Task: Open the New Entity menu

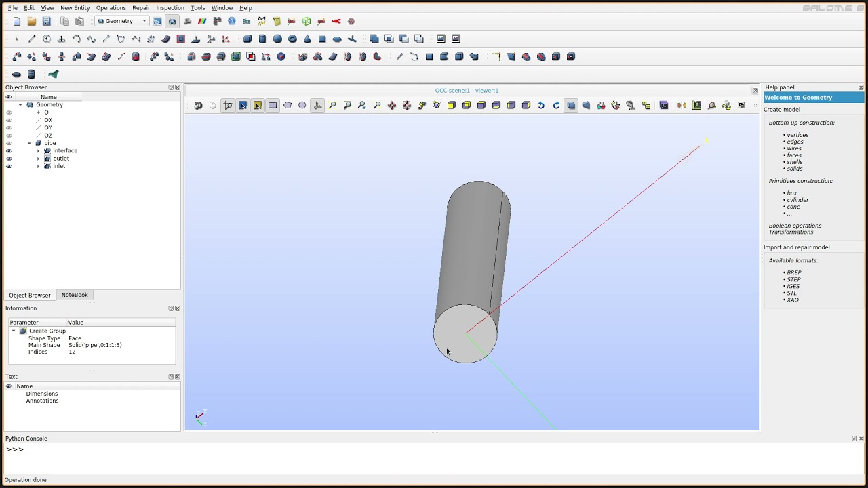Action: (x=75, y=8)
